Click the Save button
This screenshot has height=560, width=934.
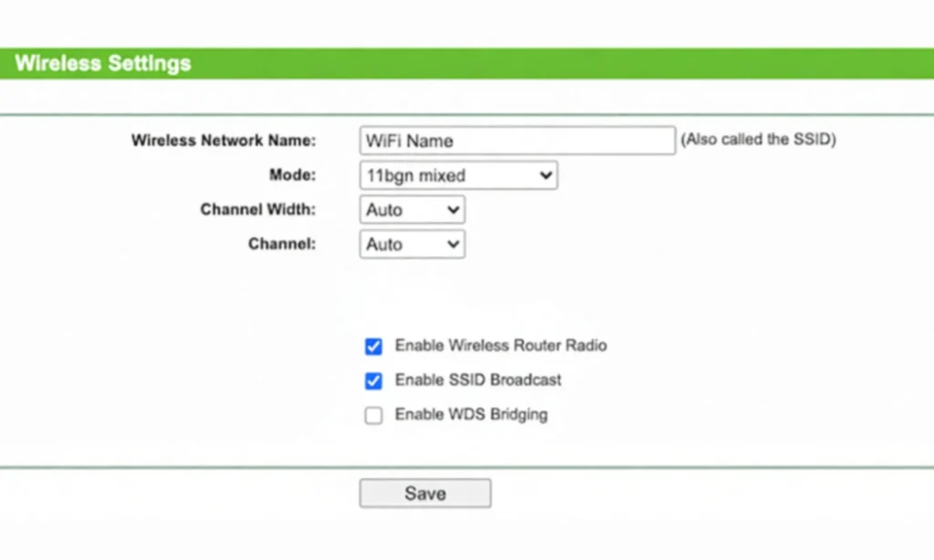click(x=425, y=493)
